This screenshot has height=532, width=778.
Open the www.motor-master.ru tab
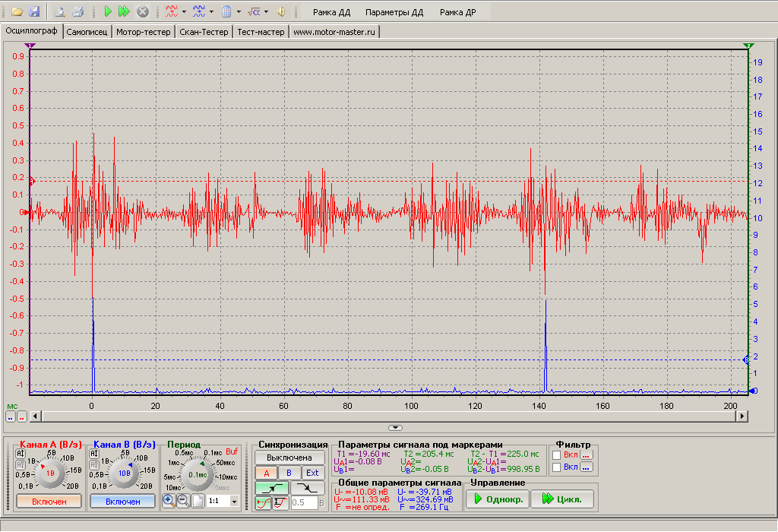point(334,32)
